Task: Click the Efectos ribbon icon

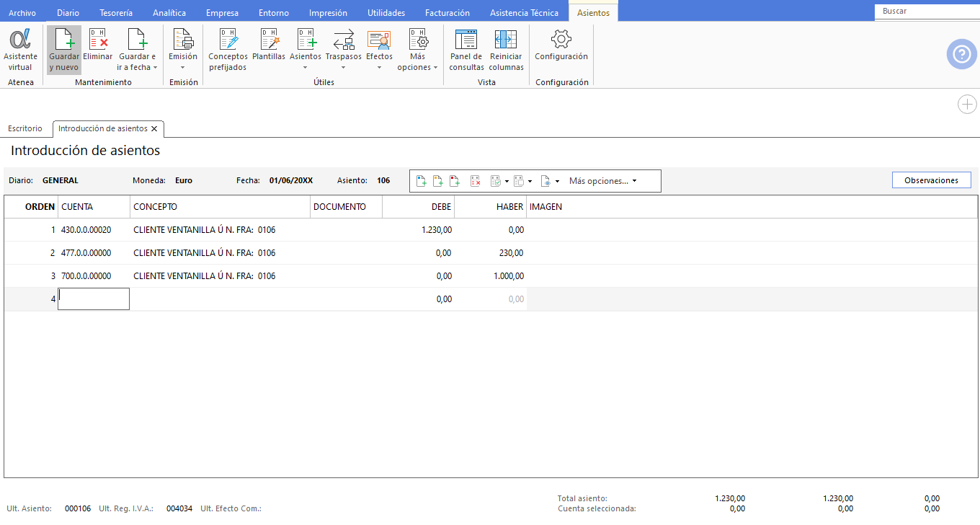Action: click(x=379, y=40)
